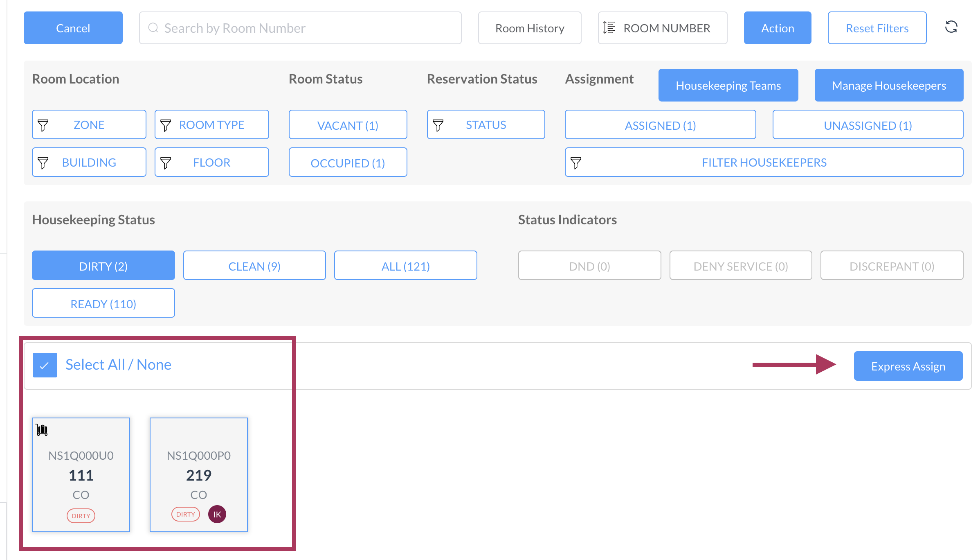Toggle the VACANT (1) room status filter

coord(348,125)
